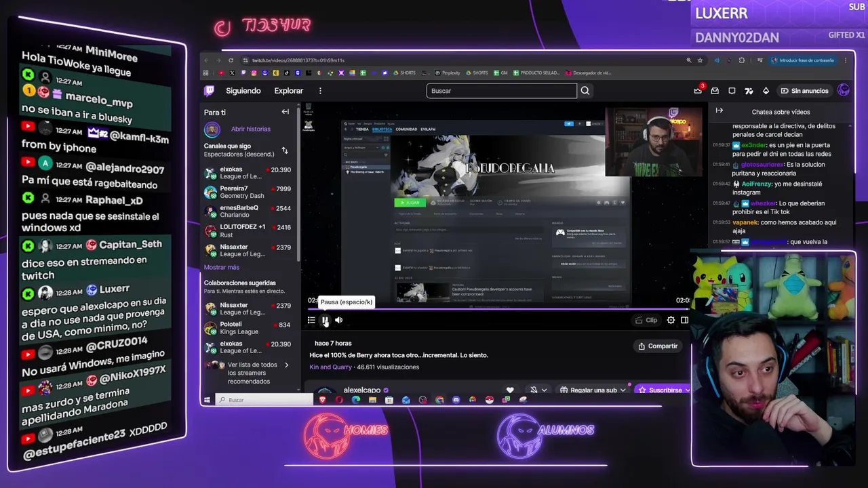Open Discord from the taskbar
This screenshot has height=488, width=868.
click(456, 400)
